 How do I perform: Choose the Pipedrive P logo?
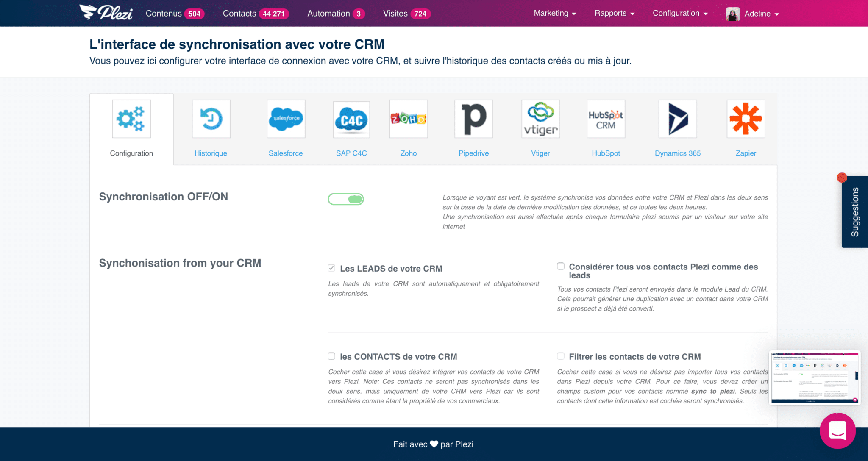[x=474, y=119]
